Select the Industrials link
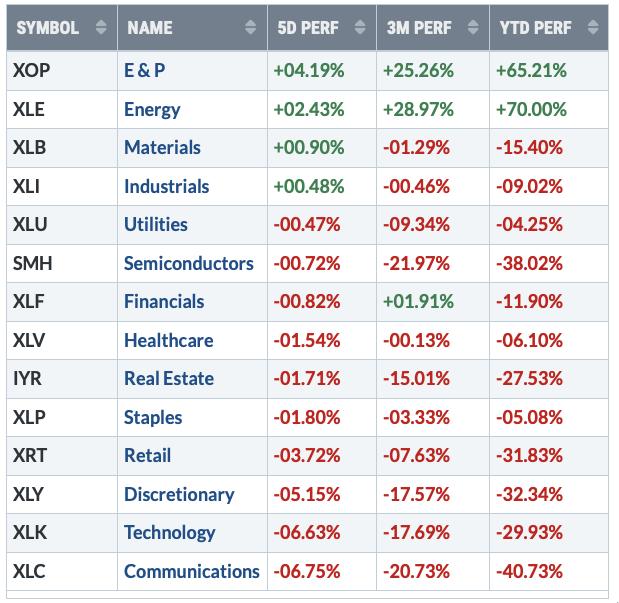The width and height of the screenshot is (619, 603). (x=166, y=186)
